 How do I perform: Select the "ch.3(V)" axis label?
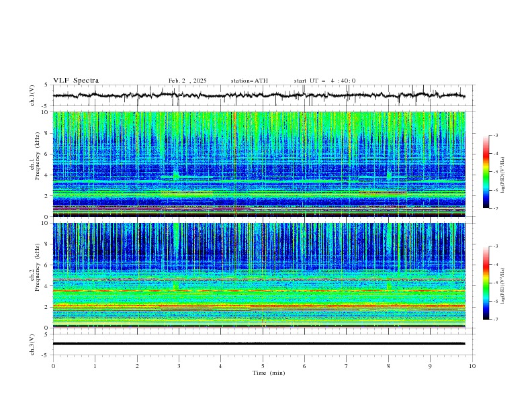point(32,345)
